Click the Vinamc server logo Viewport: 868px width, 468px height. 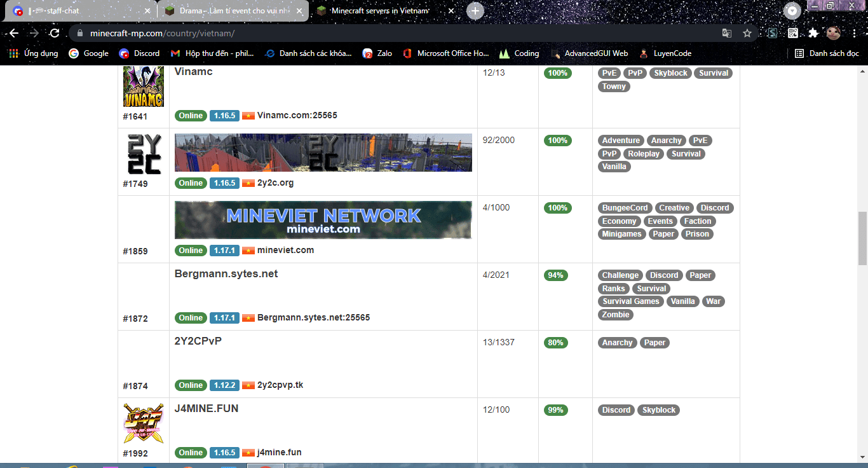tap(143, 86)
